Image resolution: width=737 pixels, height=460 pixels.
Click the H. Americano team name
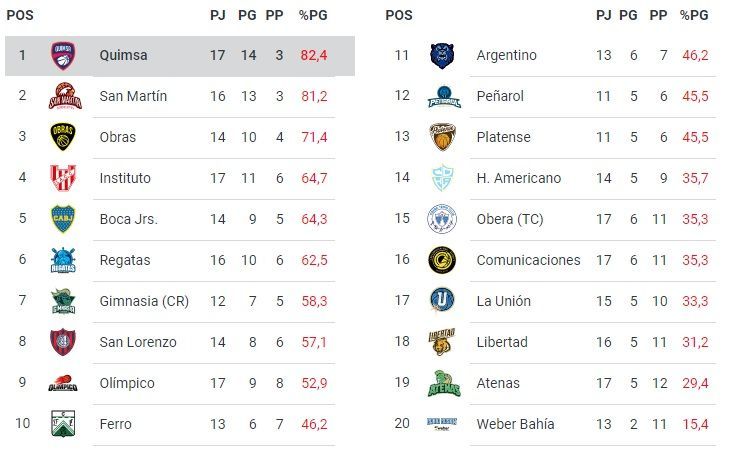click(519, 178)
